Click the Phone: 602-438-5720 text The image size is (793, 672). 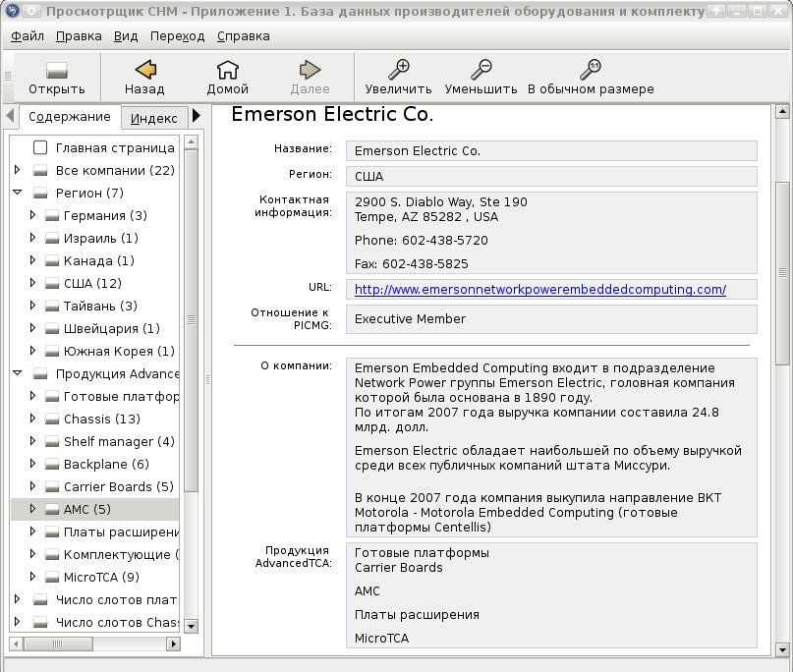pyautogui.click(x=422, y=240)
